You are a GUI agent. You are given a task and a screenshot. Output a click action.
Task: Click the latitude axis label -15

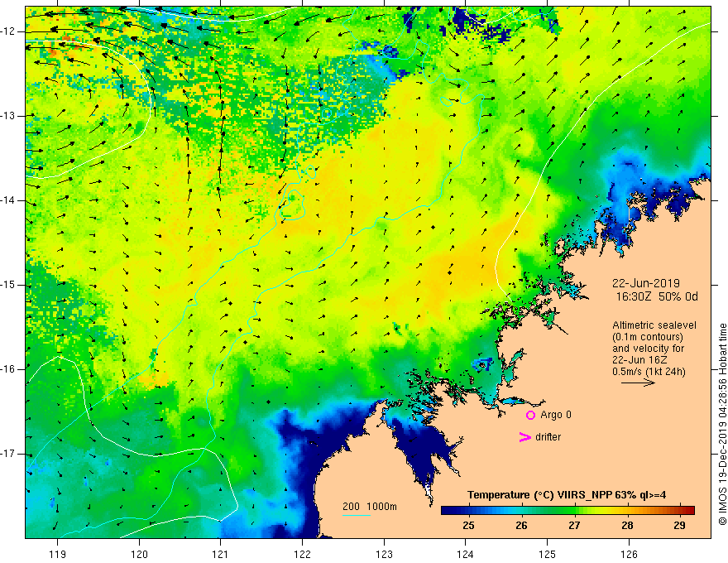point(8,285)
